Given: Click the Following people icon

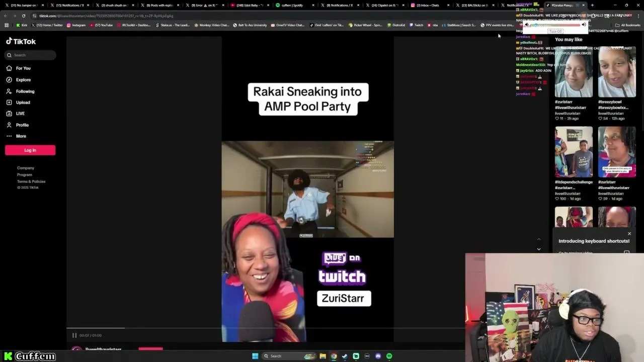Looking at the screenshot, I should coord(9,91).
